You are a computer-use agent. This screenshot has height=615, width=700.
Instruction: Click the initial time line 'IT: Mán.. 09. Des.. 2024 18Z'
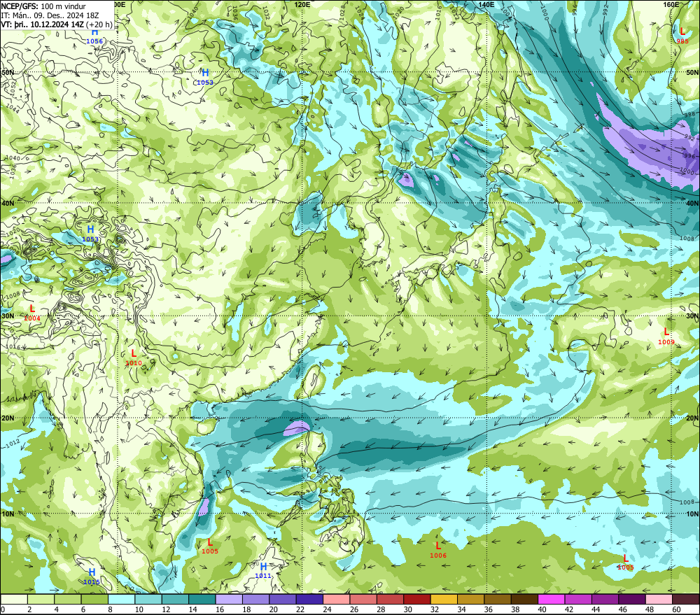click(x=50, y=15)
